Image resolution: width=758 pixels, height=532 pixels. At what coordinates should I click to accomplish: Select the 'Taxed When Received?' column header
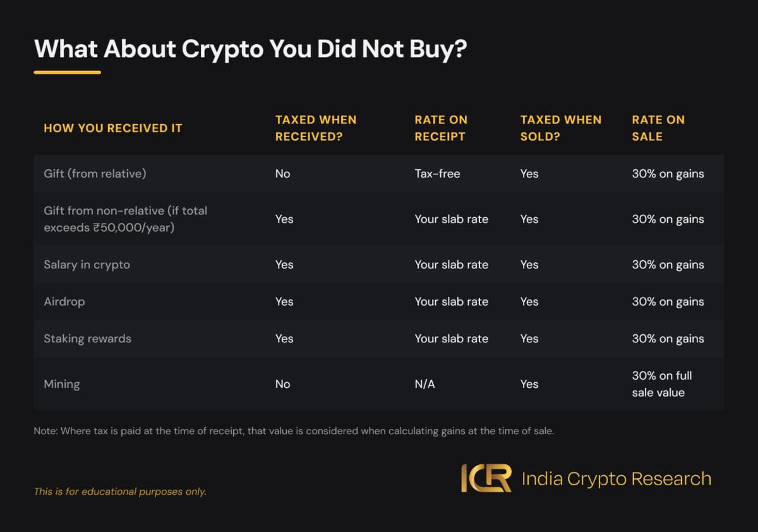click(316, 128)
